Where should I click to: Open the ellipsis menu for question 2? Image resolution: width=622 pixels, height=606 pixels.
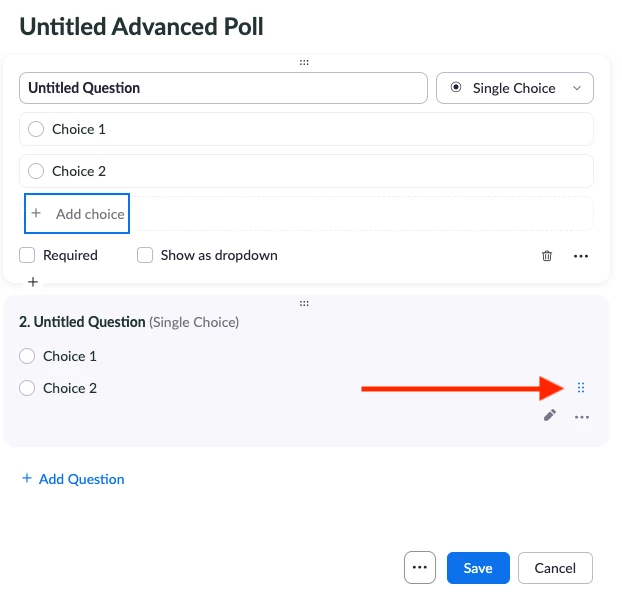pos(582,416)
